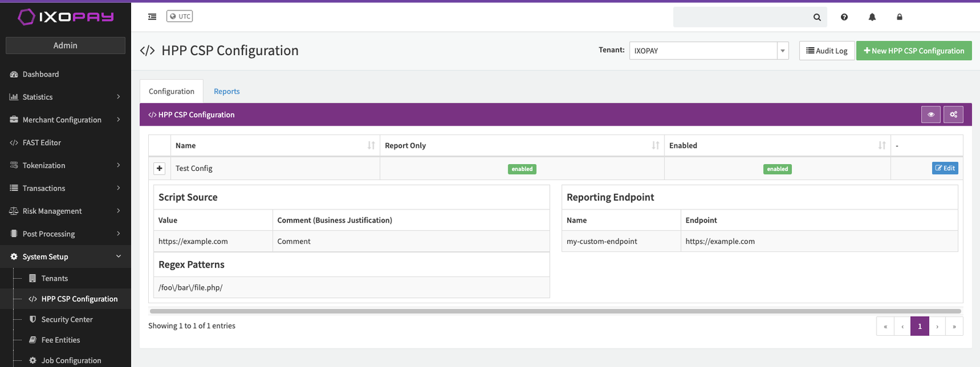The height and width of the screenshot is (367, 980).
Task: Click the lock icon in header
Action: pos(899,17)
